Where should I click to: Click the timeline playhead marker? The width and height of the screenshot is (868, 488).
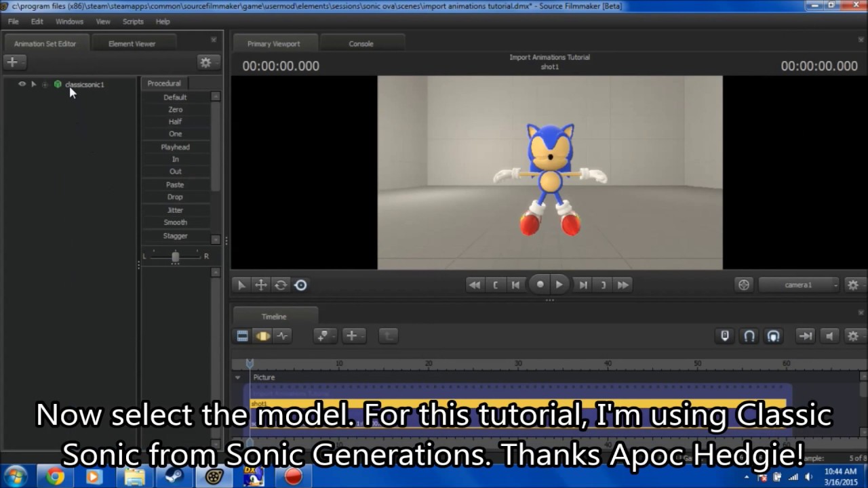click(250, 364)
